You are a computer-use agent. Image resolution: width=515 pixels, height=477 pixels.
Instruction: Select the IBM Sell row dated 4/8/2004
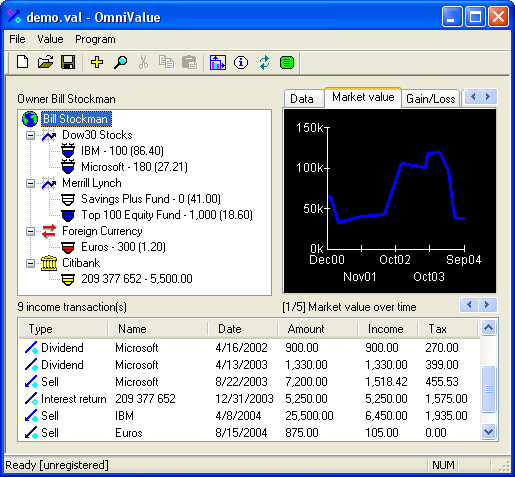coord(249,416)
